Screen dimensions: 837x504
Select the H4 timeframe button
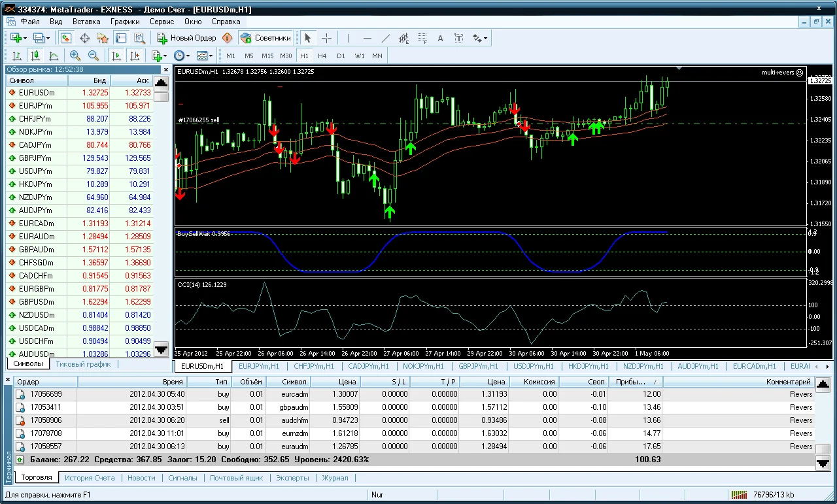[322, 56]
